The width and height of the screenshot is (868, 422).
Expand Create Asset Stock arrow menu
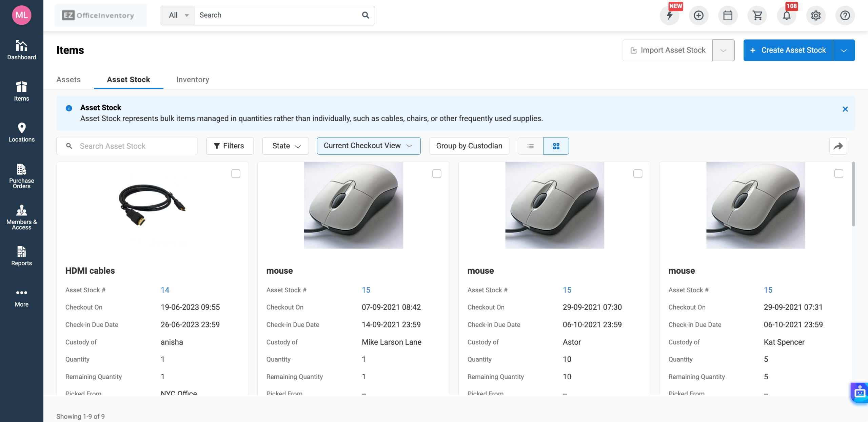point(844,50)
